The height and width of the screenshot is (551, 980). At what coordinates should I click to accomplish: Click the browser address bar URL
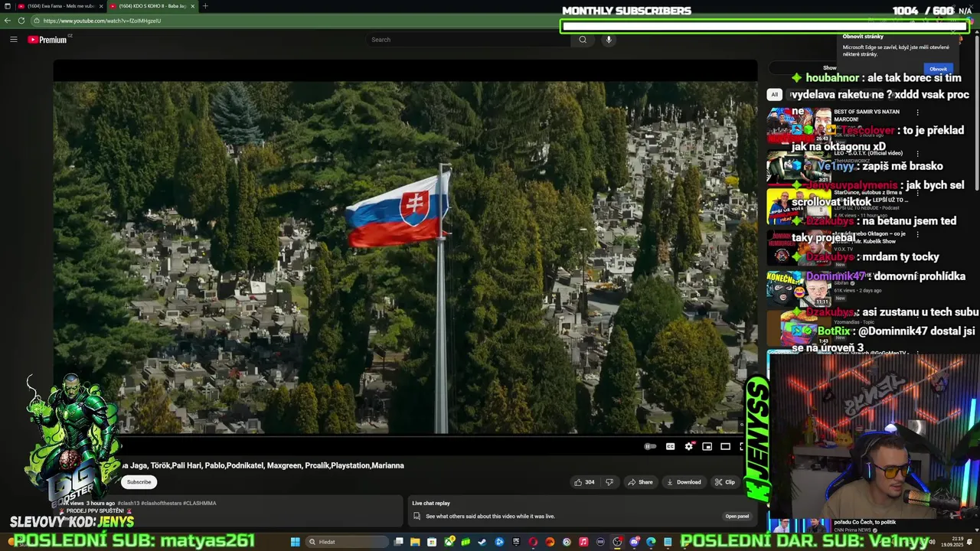[x=102, y=21]
